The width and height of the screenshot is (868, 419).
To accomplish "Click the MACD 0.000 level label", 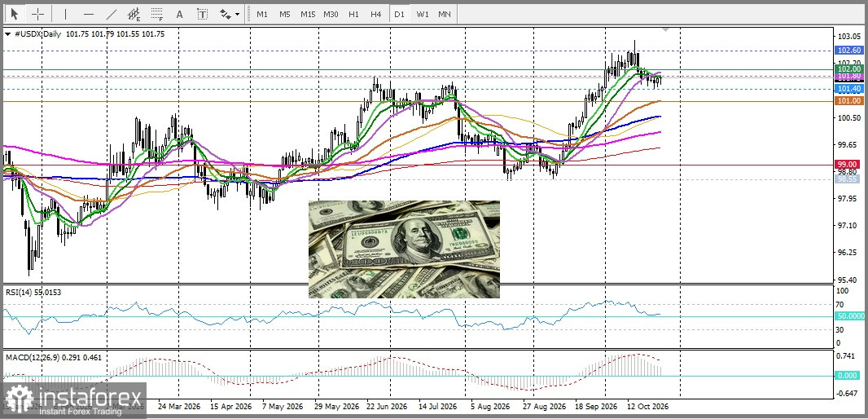I will pyautogui.click(x=848, y=375).
